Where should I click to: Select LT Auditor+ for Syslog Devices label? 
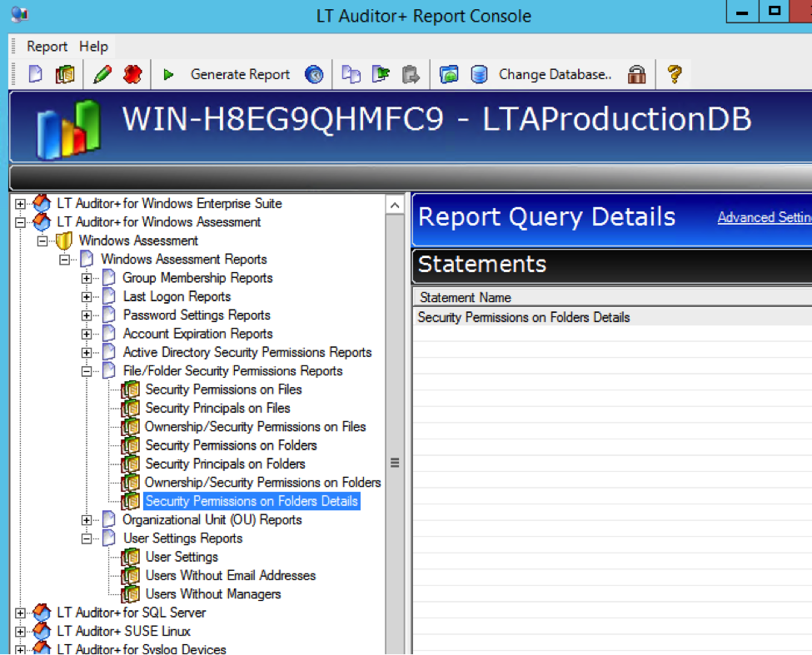(142, 649)
